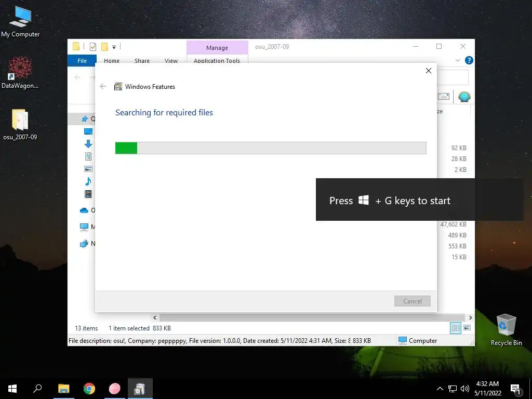Viewport: 532px width, 399px height.
Task: Expand the Explorer ribbon chevron
Action: pyautogui.click(x=458, y=60)
